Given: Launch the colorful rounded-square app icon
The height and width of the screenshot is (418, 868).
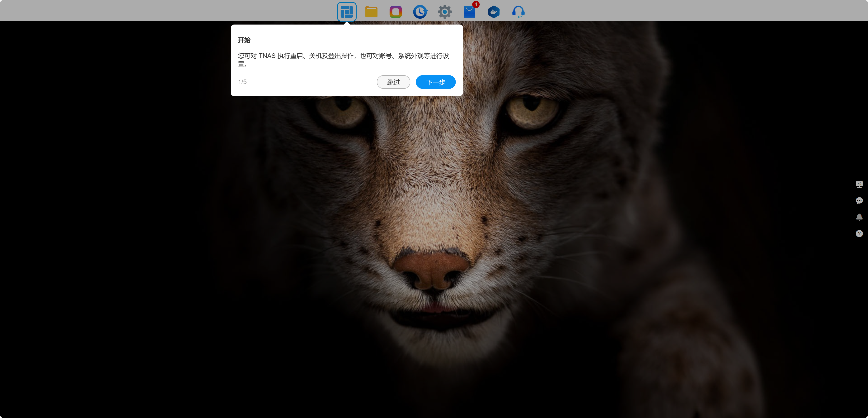Looking at the screenshot, I should pyautogui.click(x=396, y=12).
